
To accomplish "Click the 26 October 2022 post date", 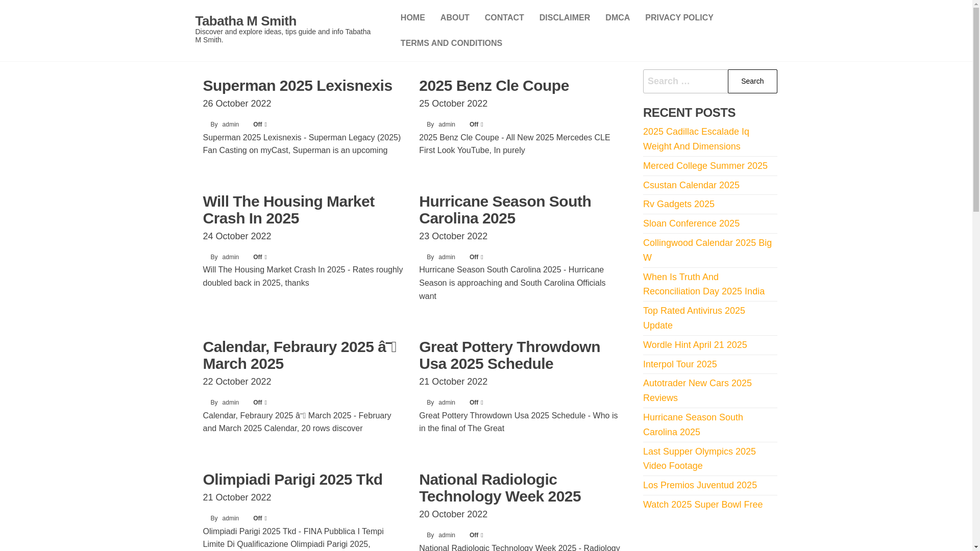I will click(237, 104).
